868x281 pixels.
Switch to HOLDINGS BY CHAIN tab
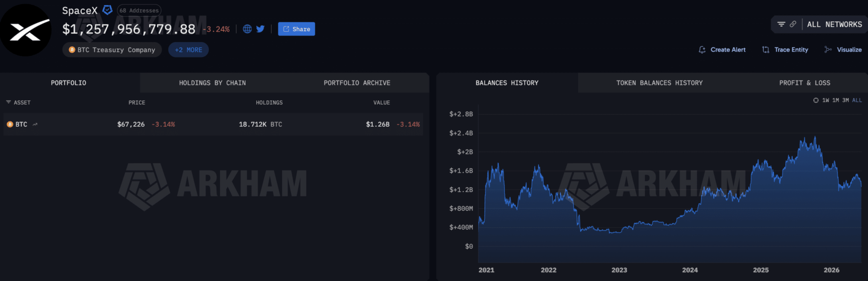[212, 83]
